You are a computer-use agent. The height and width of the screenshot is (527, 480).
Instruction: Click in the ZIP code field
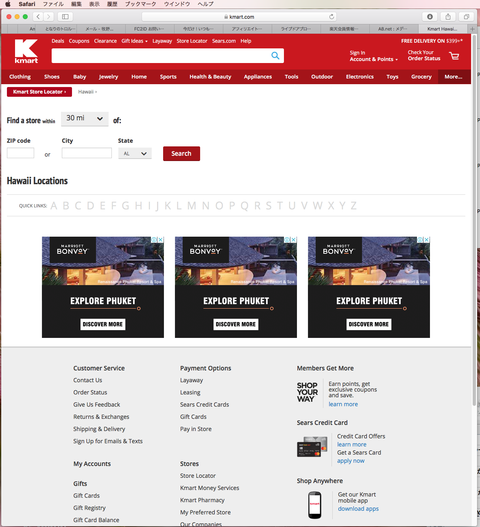[21, 153]
